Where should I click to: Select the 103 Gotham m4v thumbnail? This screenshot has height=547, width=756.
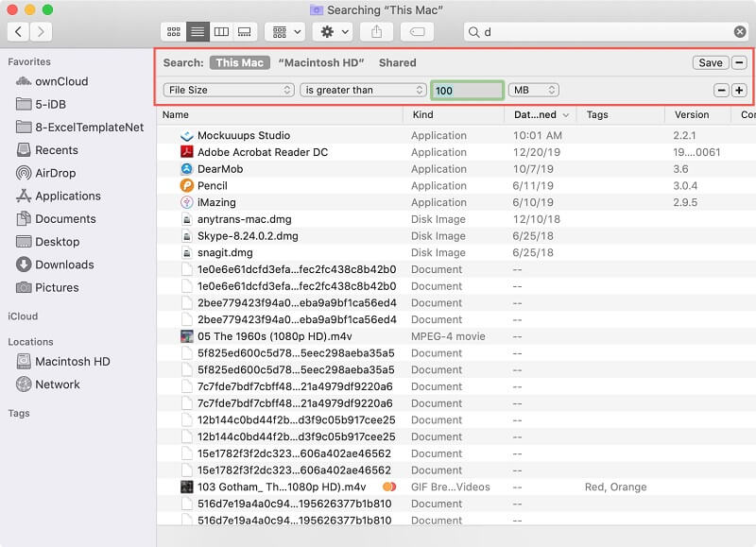[186, 487]
